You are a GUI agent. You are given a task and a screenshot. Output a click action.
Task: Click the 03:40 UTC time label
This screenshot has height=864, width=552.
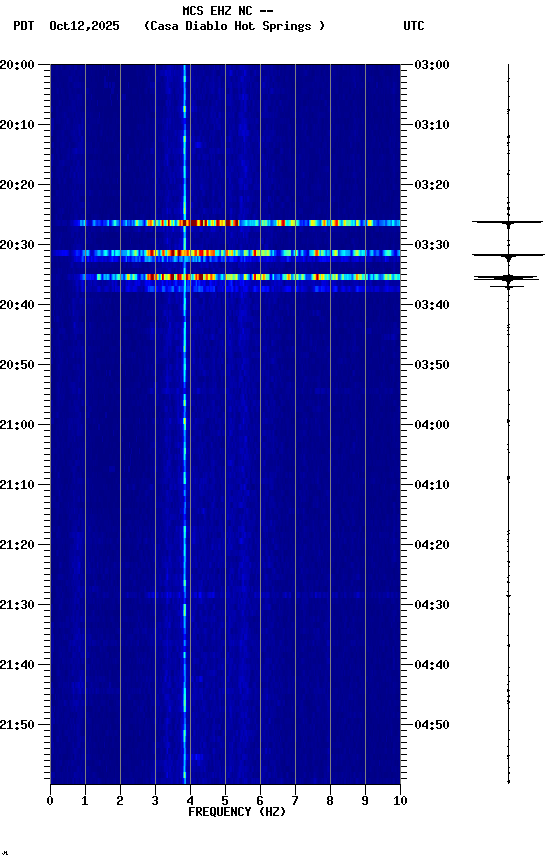point(432,305)
